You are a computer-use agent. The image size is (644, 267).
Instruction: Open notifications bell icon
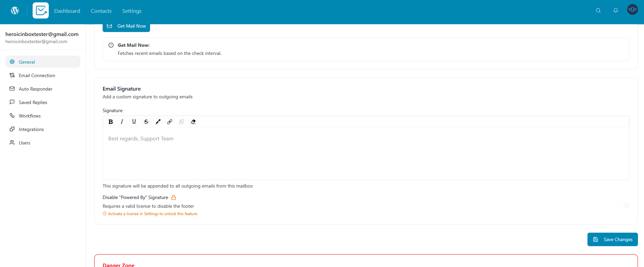coord(616,10)
